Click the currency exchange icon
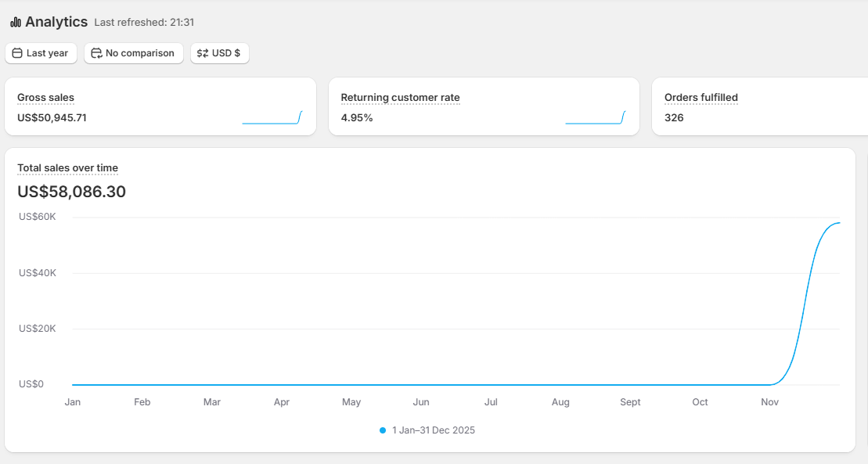This screenshot has height=464, width=868. coord(203,53)
